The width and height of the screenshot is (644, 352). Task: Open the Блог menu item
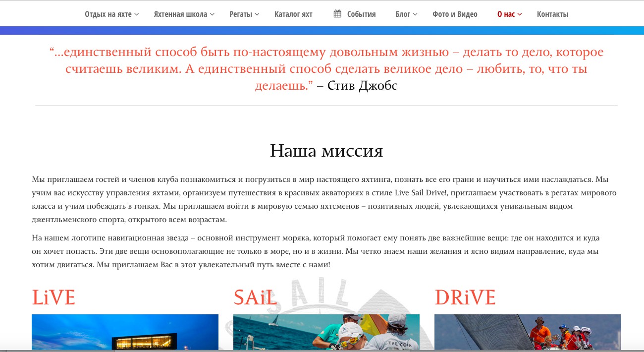click(x=403, y=14)
